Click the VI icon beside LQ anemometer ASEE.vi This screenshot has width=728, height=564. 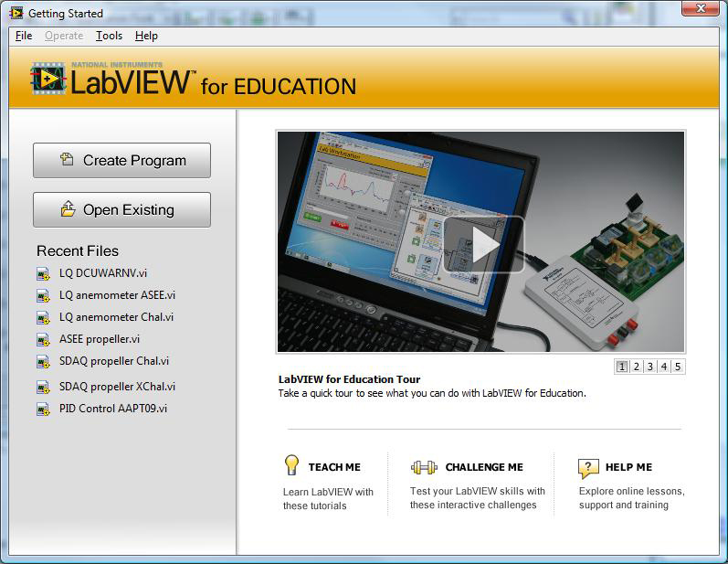[43, 295]
